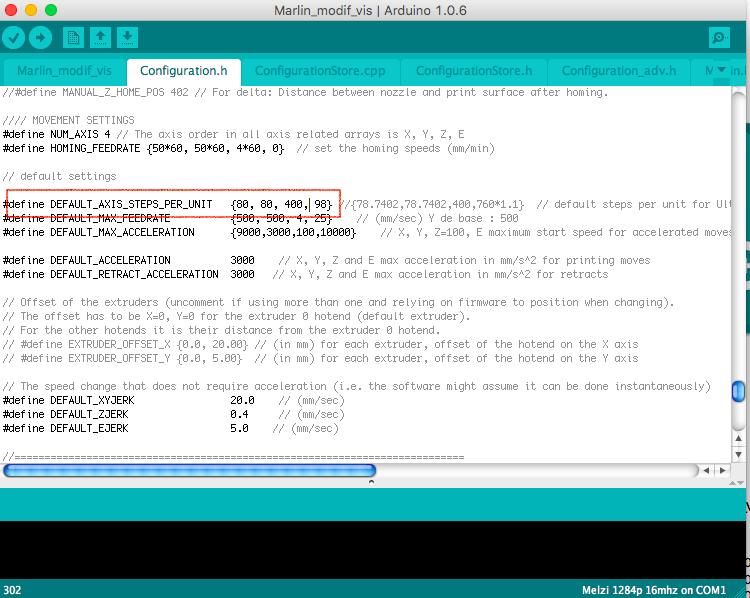Place cursor at the 98 extruder value
The height and width of the screenshot is (598, 750).
[321, 204]
